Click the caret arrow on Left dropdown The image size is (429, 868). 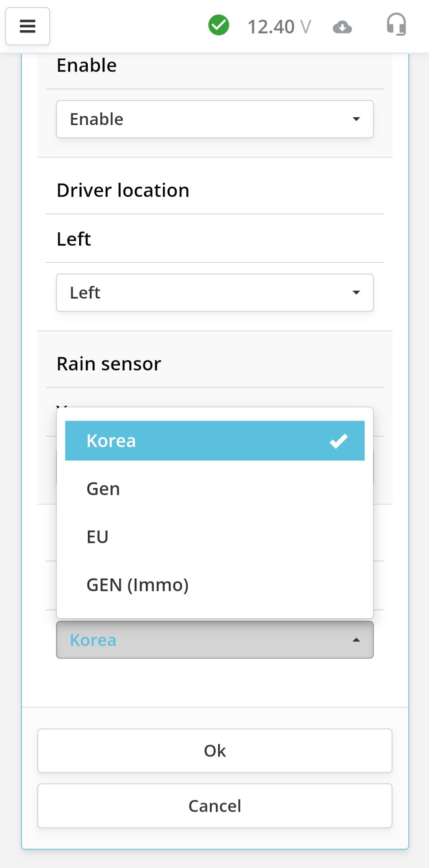coord(356,293)
